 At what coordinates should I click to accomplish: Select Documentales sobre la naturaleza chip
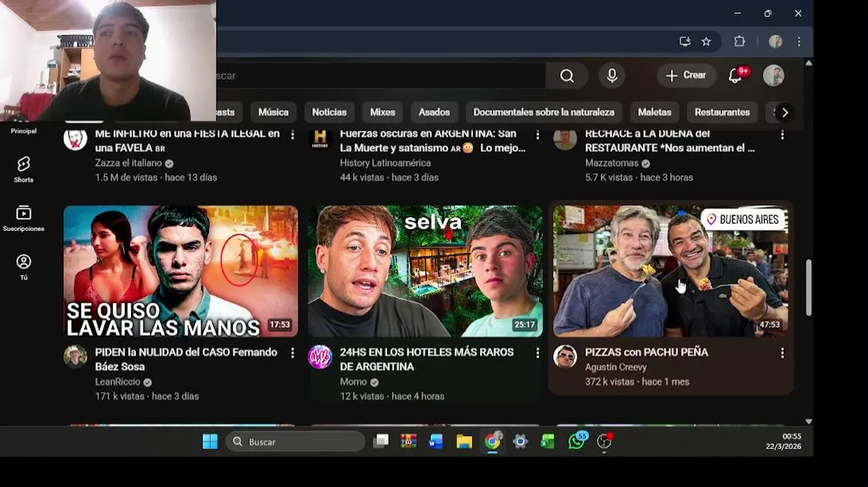pyautogui.click(x=544, y=112)
